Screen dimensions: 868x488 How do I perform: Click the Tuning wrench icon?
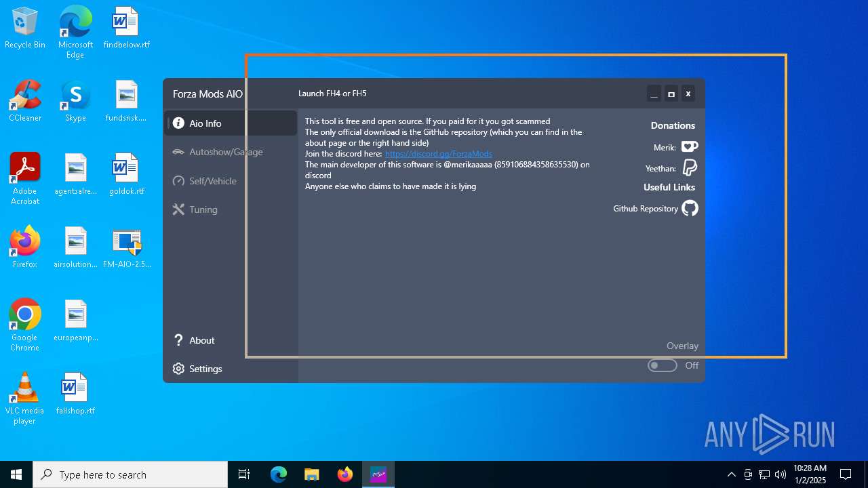pyautogui.click(x=178, y=209)
